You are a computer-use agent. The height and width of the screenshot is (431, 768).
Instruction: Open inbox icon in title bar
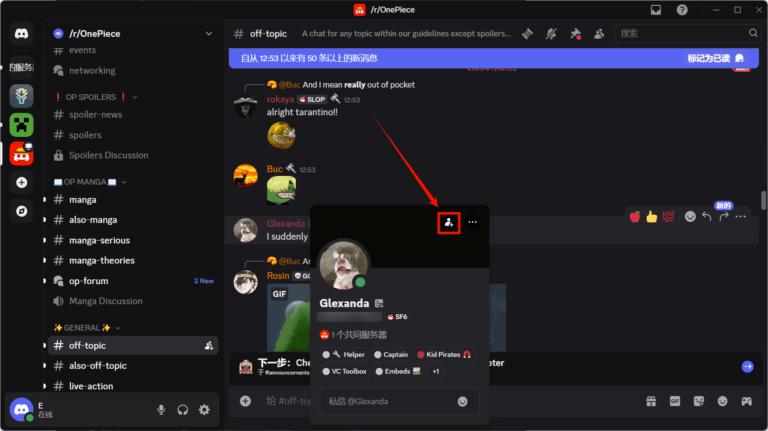tap(656, 10)
